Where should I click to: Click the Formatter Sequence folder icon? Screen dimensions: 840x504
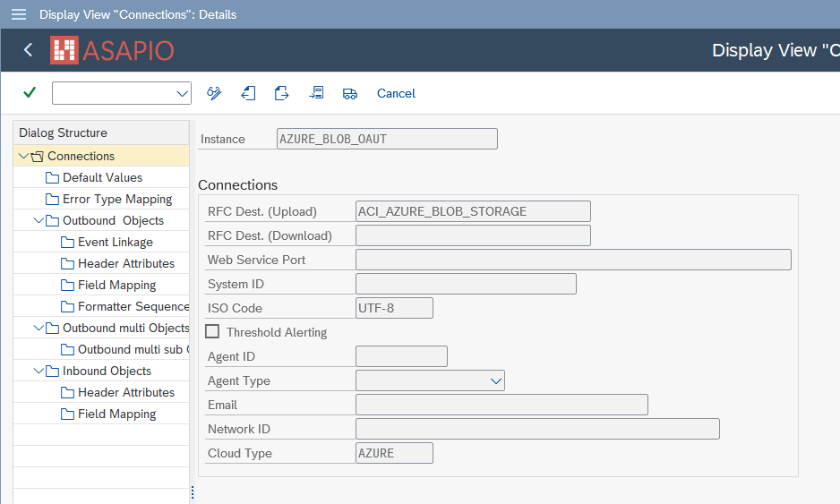[x=67, y=306]
